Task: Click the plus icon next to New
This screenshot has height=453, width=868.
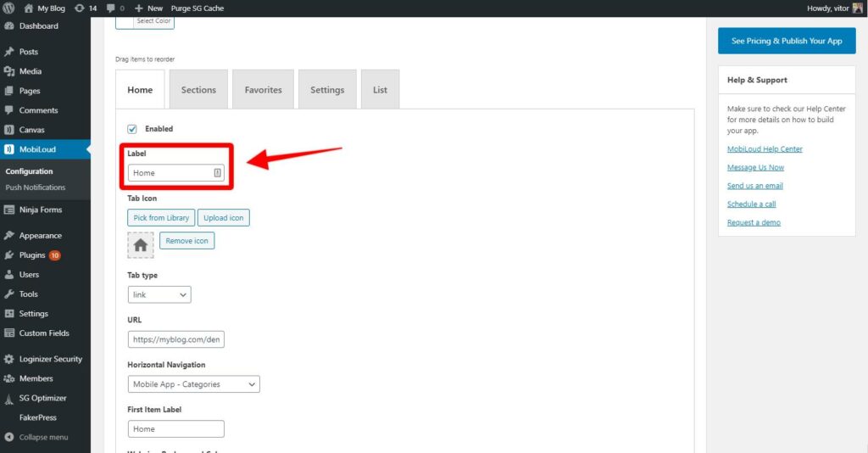Action: point(139,8)
